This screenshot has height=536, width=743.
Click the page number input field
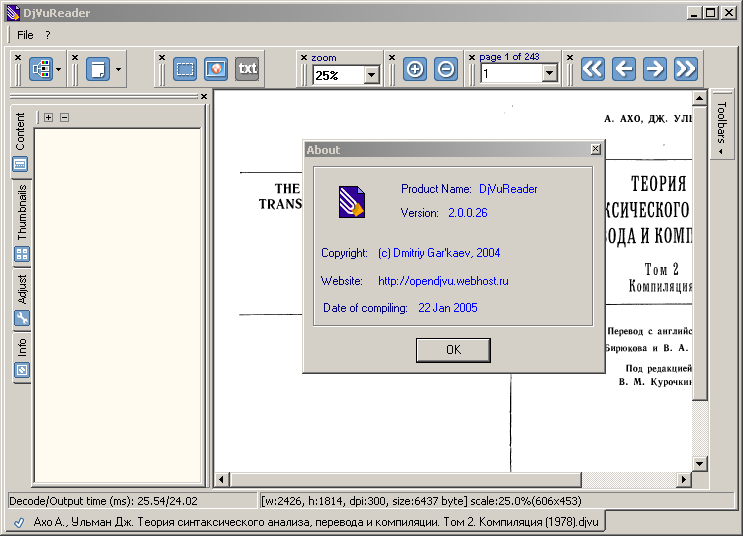[511, 73]
